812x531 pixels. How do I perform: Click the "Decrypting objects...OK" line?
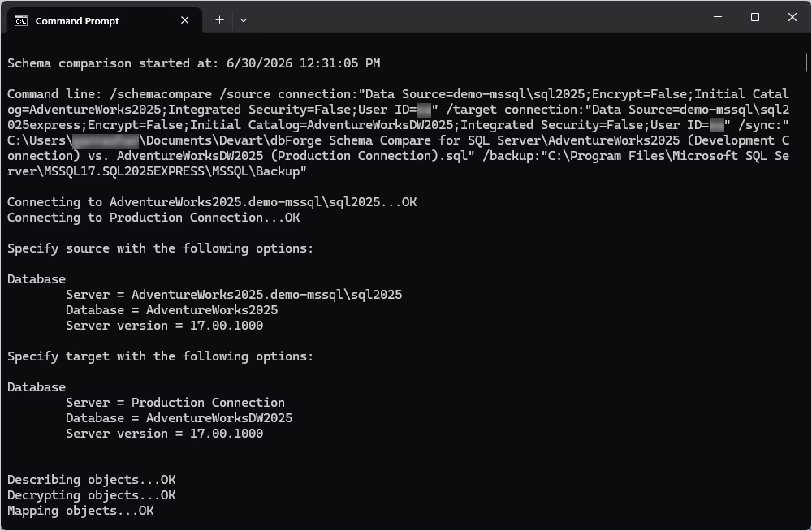[x=91, y=495]
